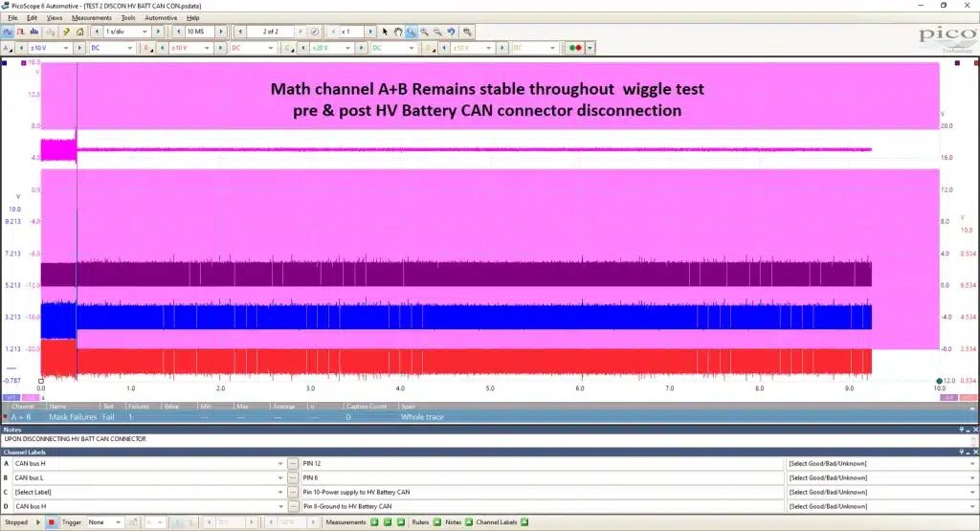Click the Home display icon
This screenshot has width=980, height=531.
(x=80, y=32)
